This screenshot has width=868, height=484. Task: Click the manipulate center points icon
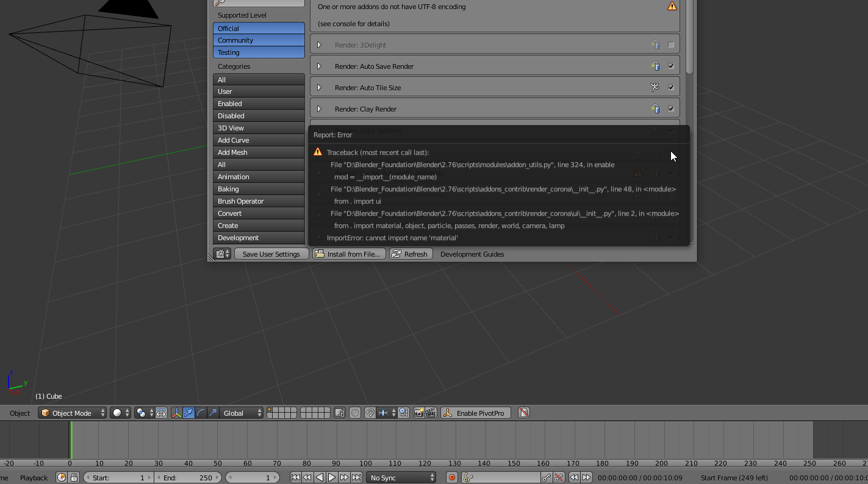coord(161,413)
